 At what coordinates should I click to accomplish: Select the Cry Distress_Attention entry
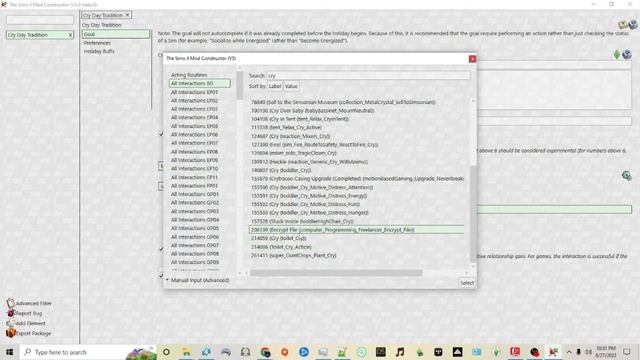(311, 187)
